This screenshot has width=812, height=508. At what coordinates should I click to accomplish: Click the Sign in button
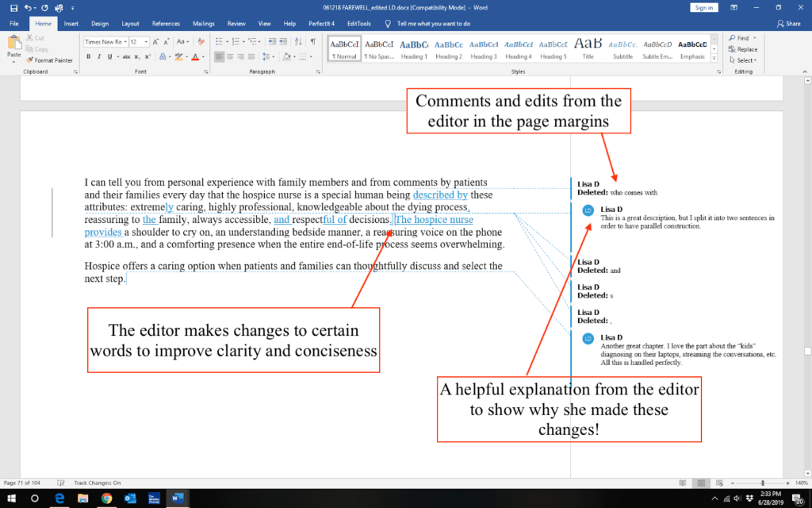[704, 8]
